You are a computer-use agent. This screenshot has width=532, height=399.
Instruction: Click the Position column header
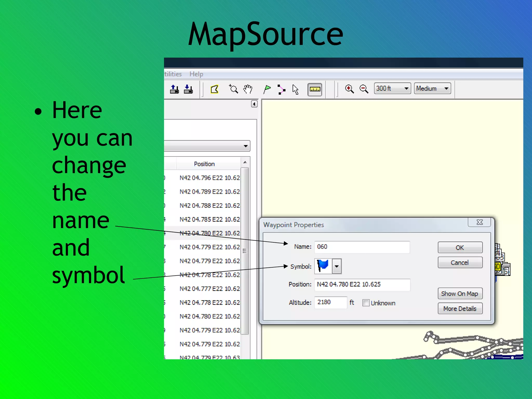point(204,164)
